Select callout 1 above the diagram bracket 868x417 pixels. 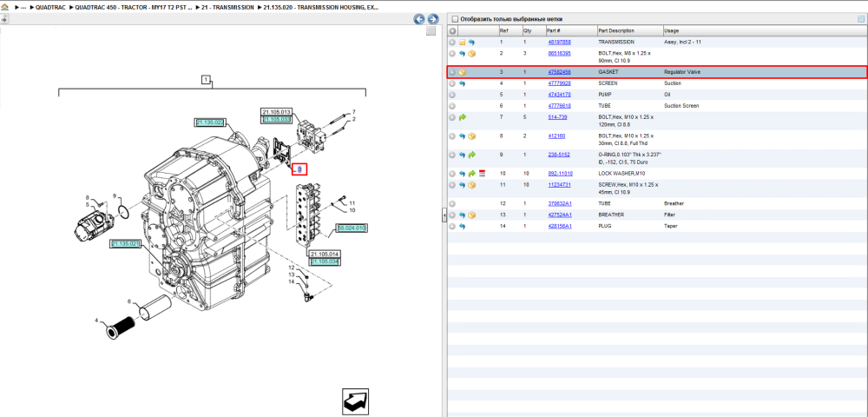(206, 80)
